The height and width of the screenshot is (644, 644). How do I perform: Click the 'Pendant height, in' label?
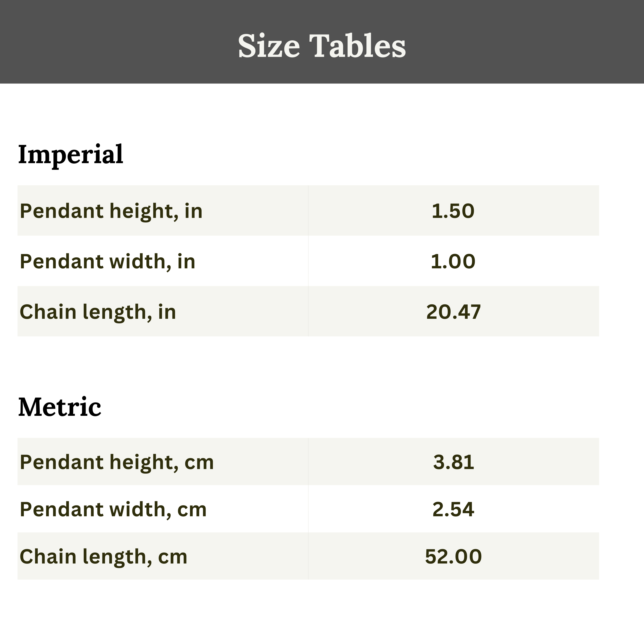pos(111,211)
